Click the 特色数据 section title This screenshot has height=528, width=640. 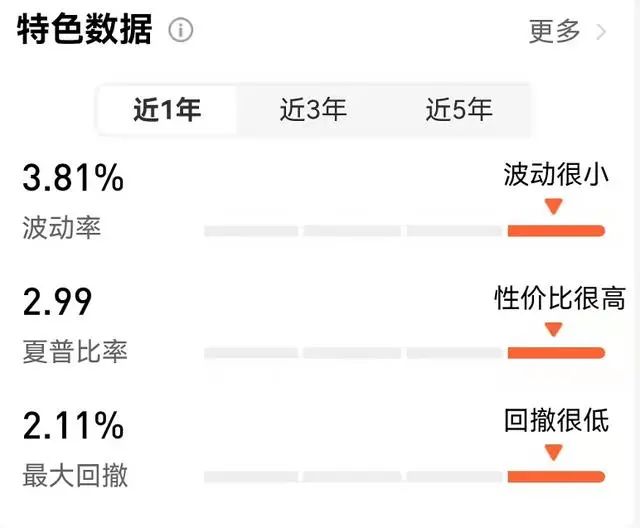click(84, 29)
